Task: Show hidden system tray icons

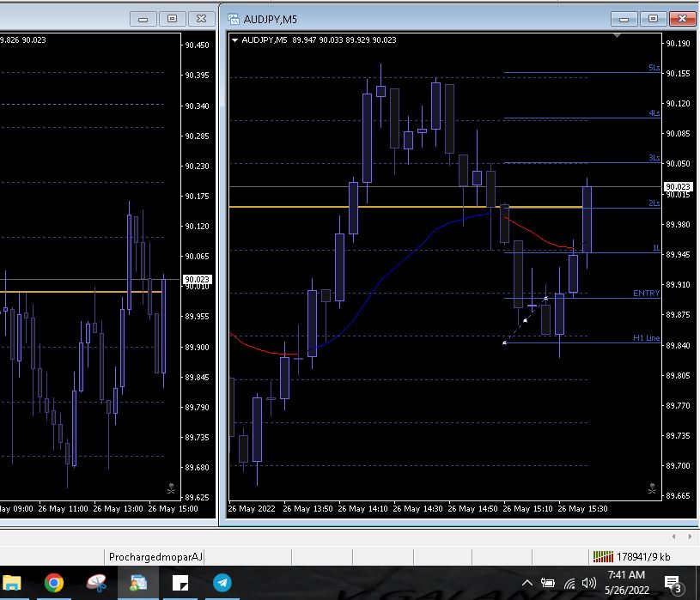Action: click(527, 584)
